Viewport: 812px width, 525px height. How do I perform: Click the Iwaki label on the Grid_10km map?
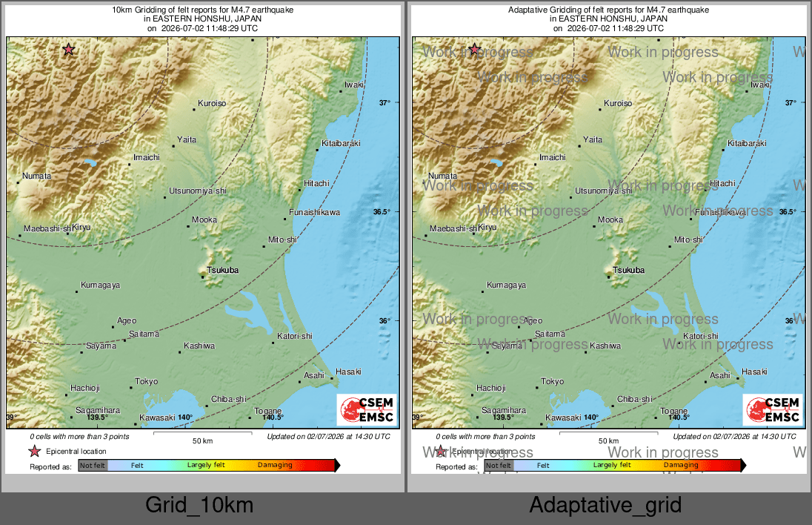click(x=354, y=85)
